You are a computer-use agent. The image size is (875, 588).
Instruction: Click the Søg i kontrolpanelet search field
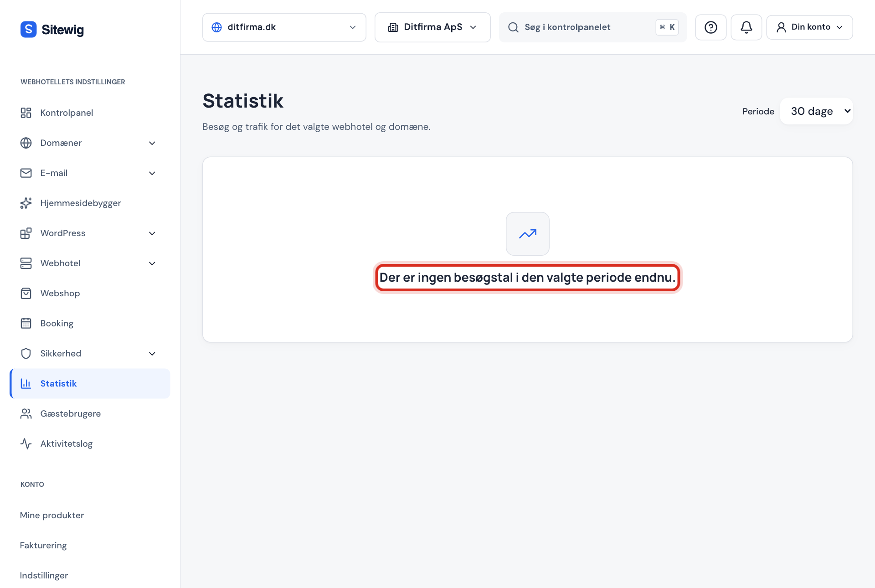click(592, 27)
